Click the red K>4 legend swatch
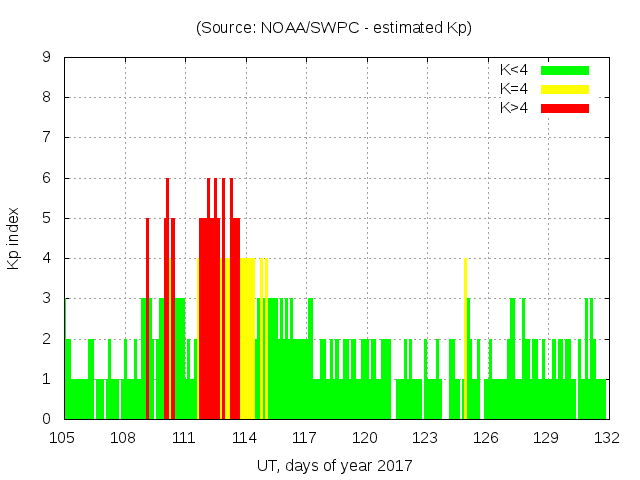The width and height of the screenshot is (640, 480). (x=565, y=107)
